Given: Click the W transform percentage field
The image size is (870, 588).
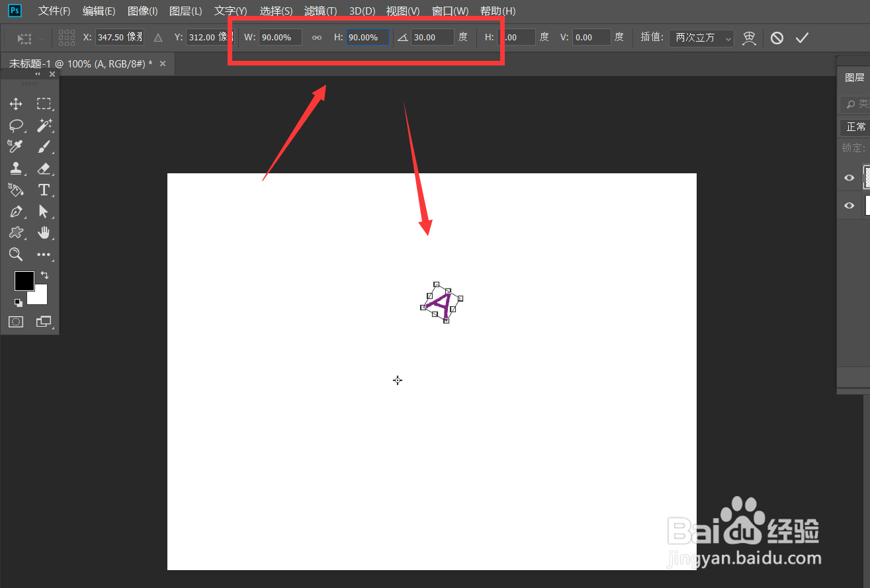Looking at the screenshot, I should click(x=279, y=38).
